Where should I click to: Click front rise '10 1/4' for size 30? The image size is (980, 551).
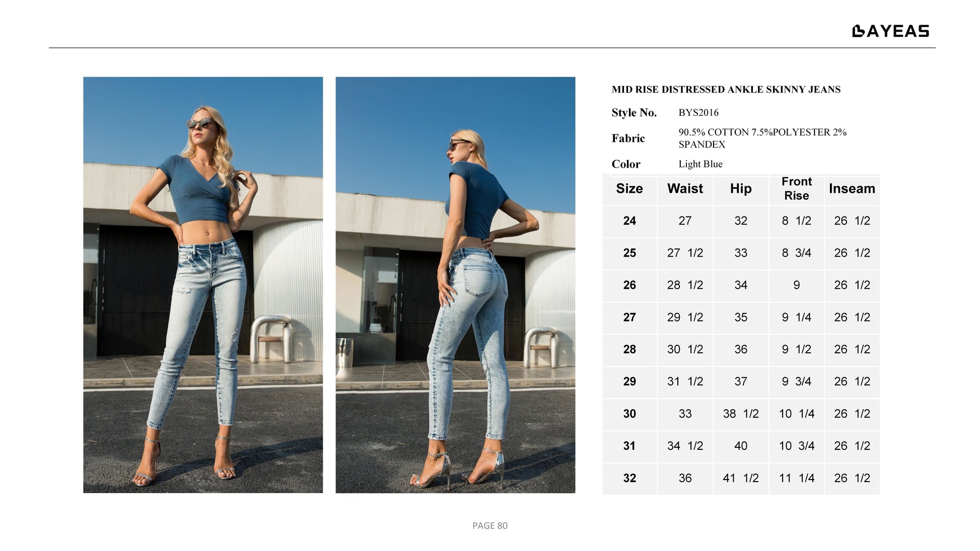(797, 414)
